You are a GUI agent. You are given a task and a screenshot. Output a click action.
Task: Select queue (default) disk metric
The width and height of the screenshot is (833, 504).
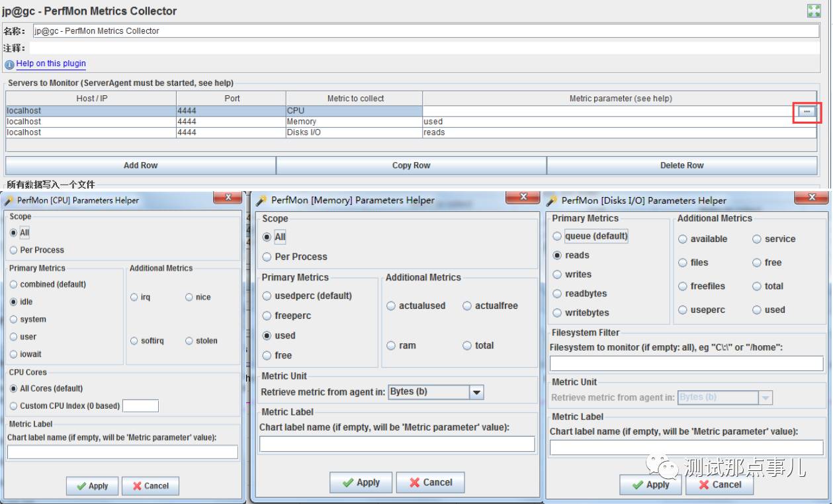(590, 236)
